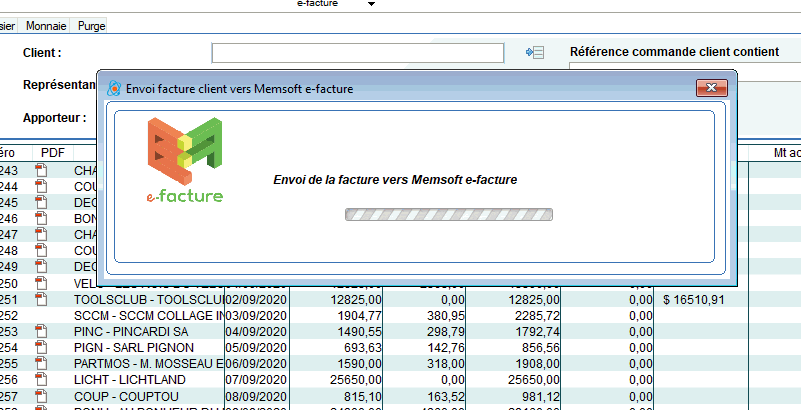The width and height of the screenshot is (801, 410).
Task: Select 'LICHT - LICHTLAND' customer cell
Action: 149,380
